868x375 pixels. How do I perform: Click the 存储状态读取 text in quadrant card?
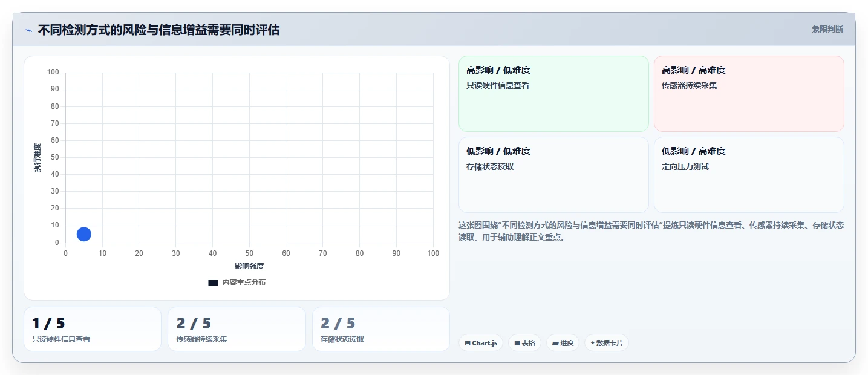(490, 166)
